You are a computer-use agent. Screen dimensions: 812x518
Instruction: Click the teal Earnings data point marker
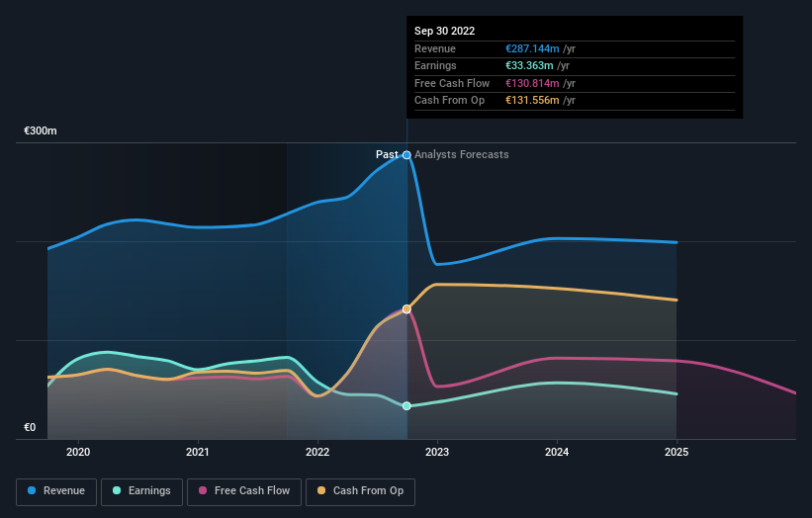tap(407, 405)
